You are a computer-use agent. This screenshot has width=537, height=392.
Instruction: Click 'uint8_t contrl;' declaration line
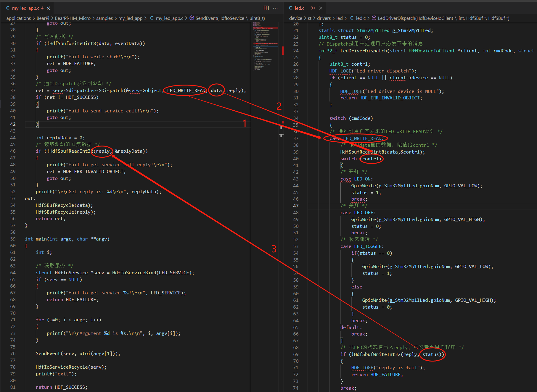pyautogui.click(x=350, y=64)
